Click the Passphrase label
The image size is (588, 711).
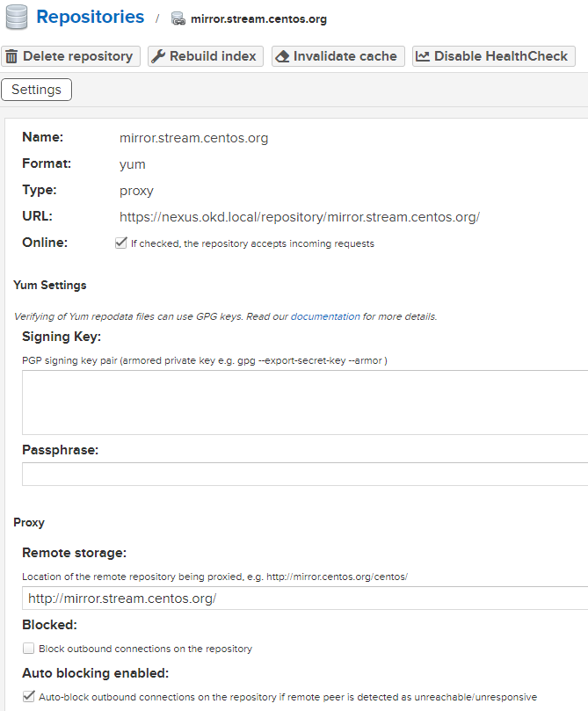(x=61, y=450)
